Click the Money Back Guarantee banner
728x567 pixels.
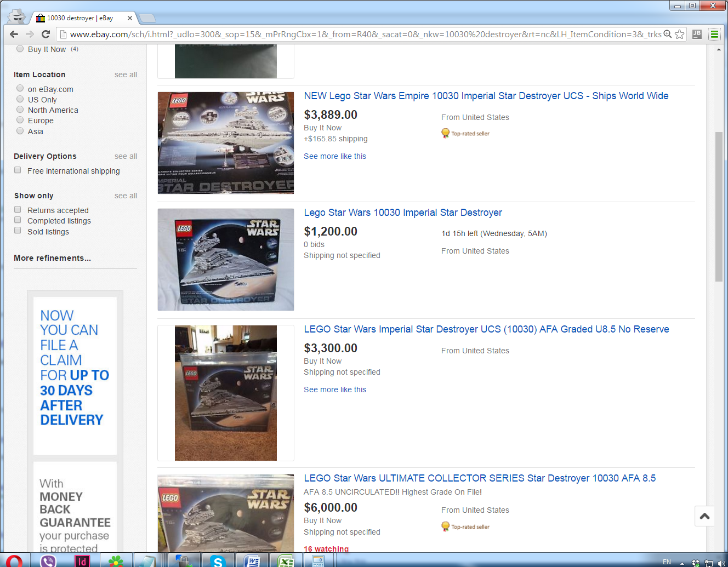tap(75, 507)
